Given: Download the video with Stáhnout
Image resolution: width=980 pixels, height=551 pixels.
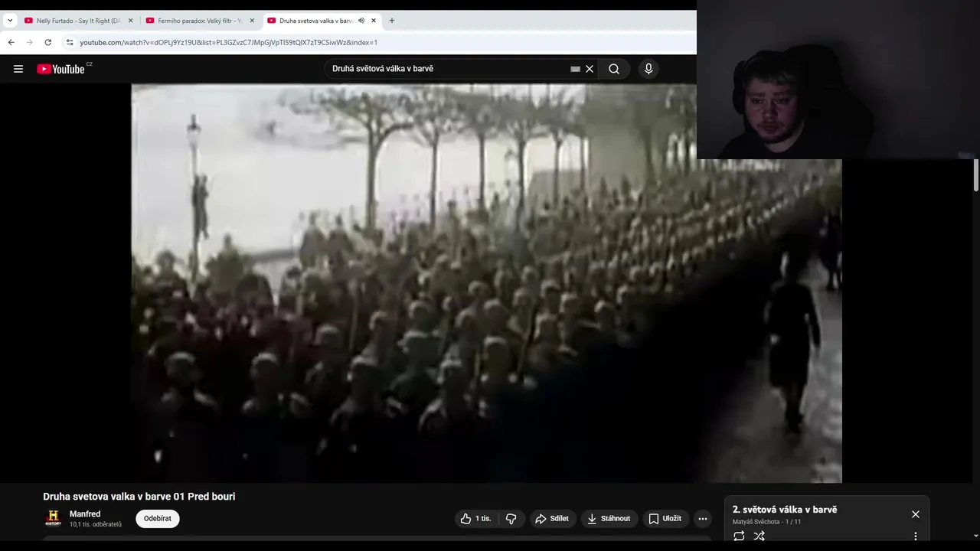Looking at the screenshot, I should tap(609, 519).
